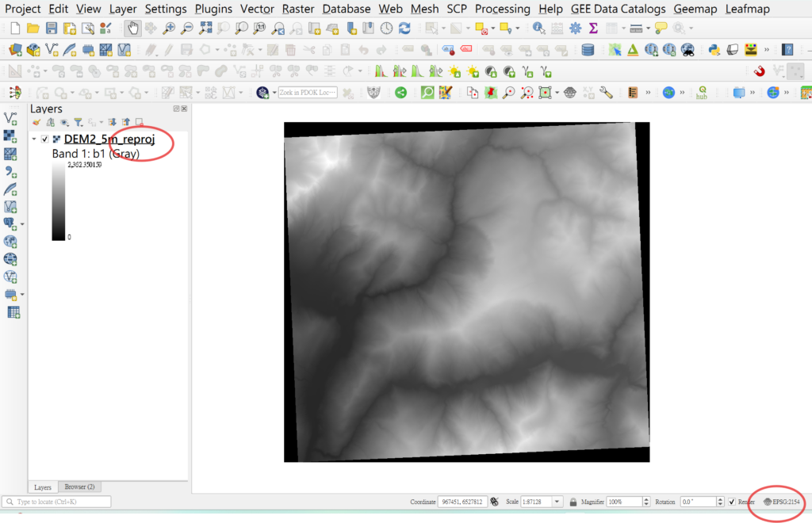Switch to the Browser (2) tab
812x523 pixels.
(x=79, y=487)
